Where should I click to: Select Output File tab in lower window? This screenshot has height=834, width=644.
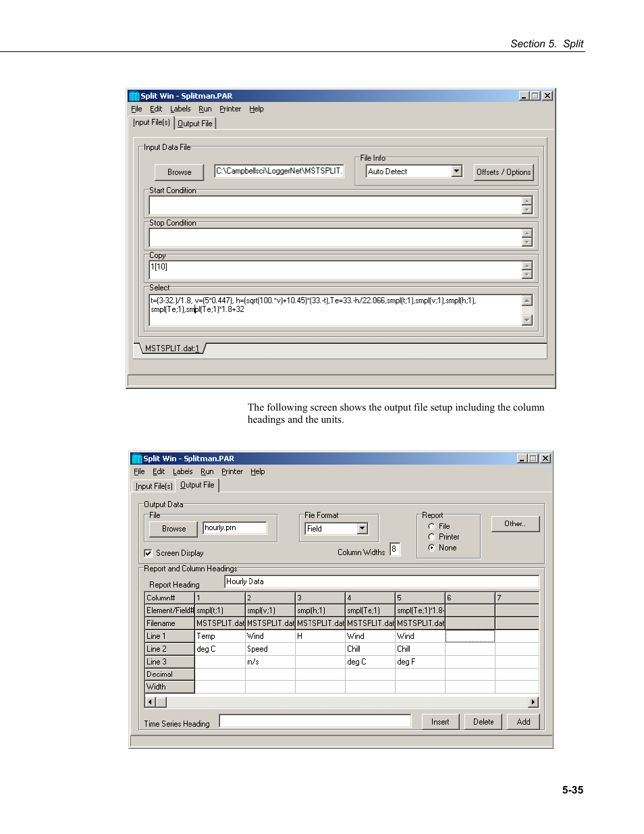click(197, 485)
